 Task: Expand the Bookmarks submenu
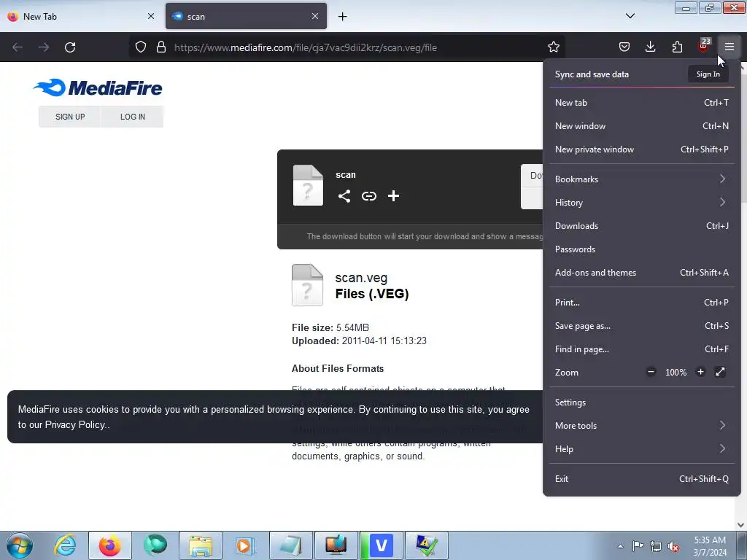point(641,179)
